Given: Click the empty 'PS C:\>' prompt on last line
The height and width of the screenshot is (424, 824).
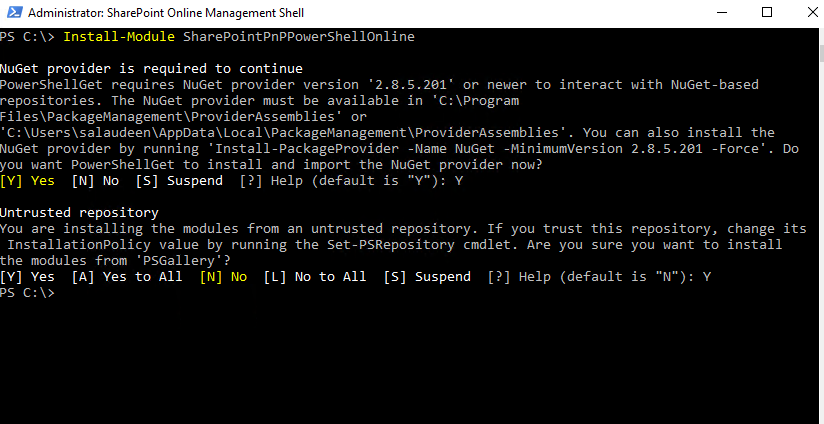Looking at the screenshot, I should pyautogui.click(x=27, y=293).
